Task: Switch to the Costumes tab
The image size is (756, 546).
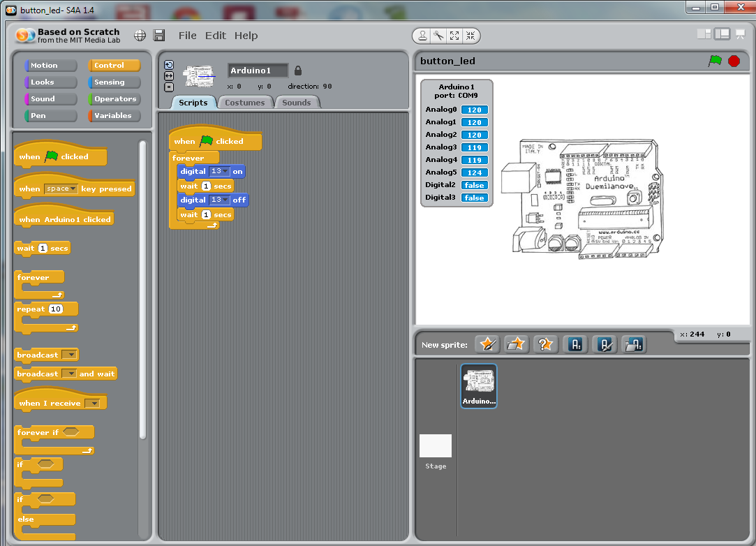Action: [245, 102]
